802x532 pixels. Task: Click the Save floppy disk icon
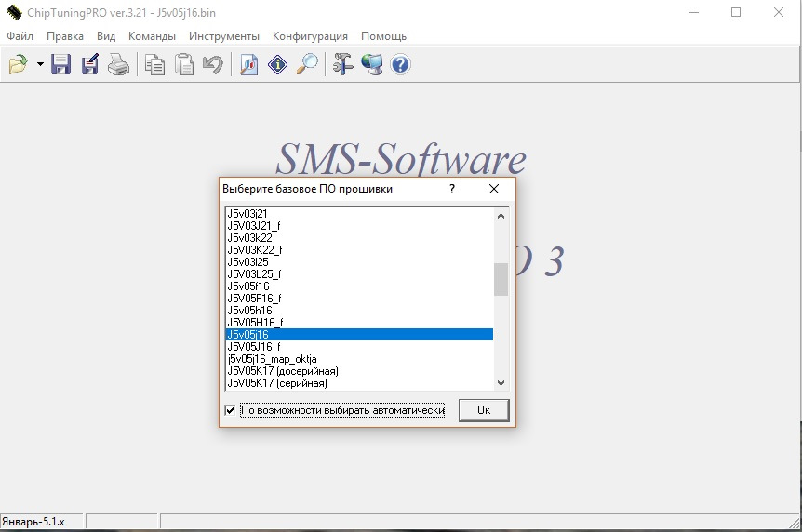tap(60, 65)
